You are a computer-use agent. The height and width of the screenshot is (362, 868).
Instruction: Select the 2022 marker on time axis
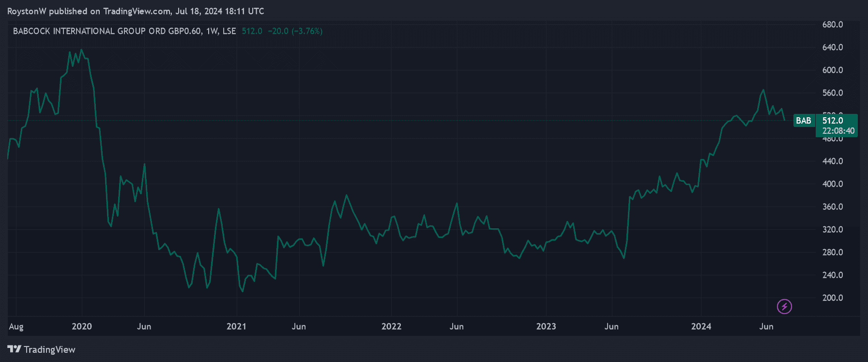(x=391, y=326)
